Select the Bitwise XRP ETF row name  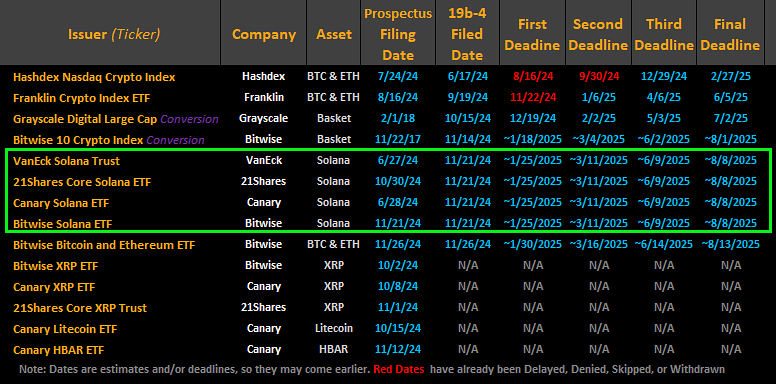pyautogui.click(x=55, y=266)
